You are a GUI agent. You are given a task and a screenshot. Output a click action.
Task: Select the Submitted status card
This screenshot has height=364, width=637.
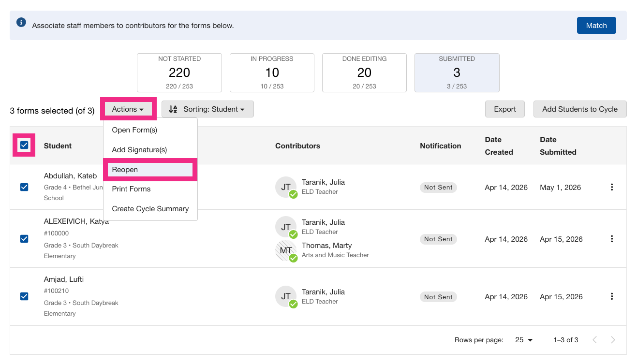point(457,73)
